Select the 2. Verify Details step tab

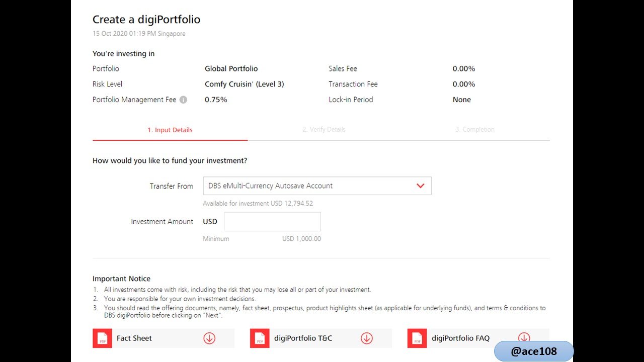click(324, 130)
